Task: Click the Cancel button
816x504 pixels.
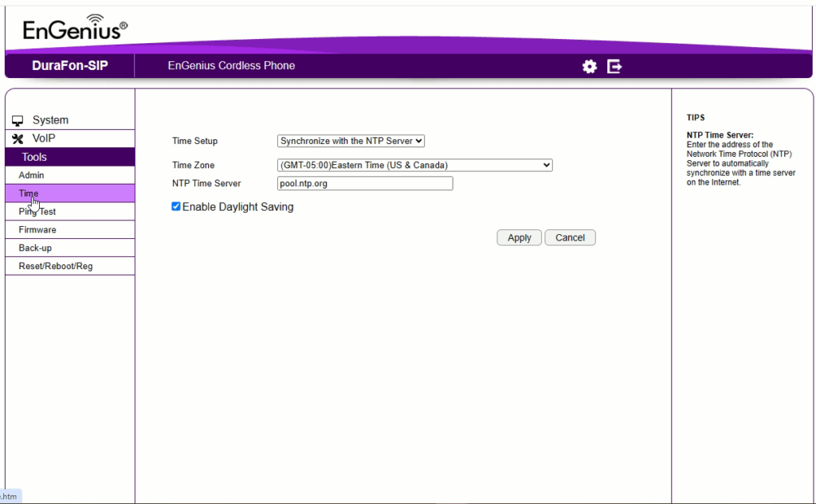Action: point(570,238)
